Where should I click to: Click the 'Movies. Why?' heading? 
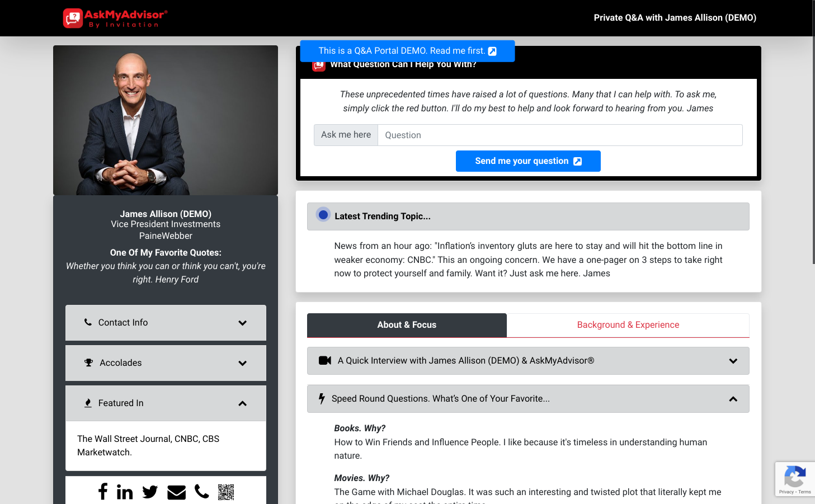(361, 478)
